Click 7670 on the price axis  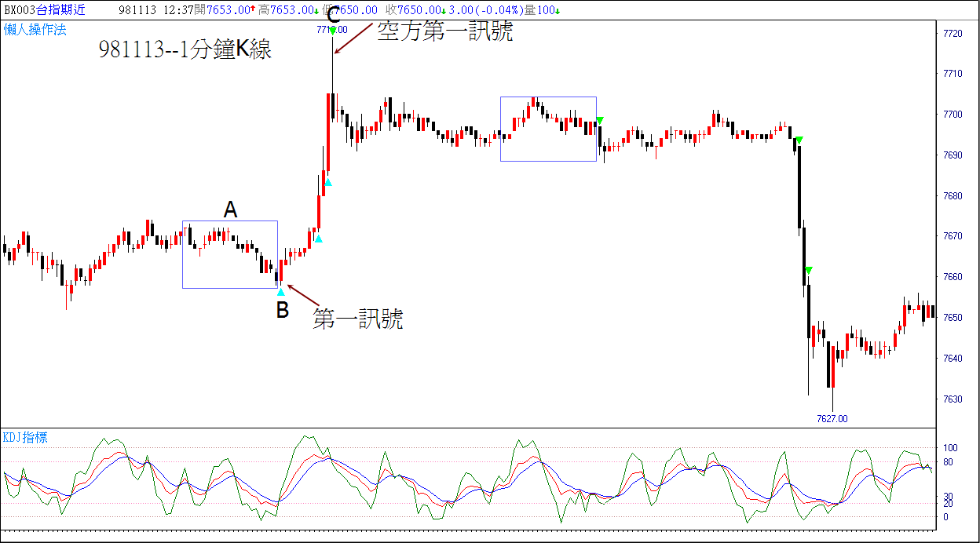pyautogui.click(x=953, y=236)
